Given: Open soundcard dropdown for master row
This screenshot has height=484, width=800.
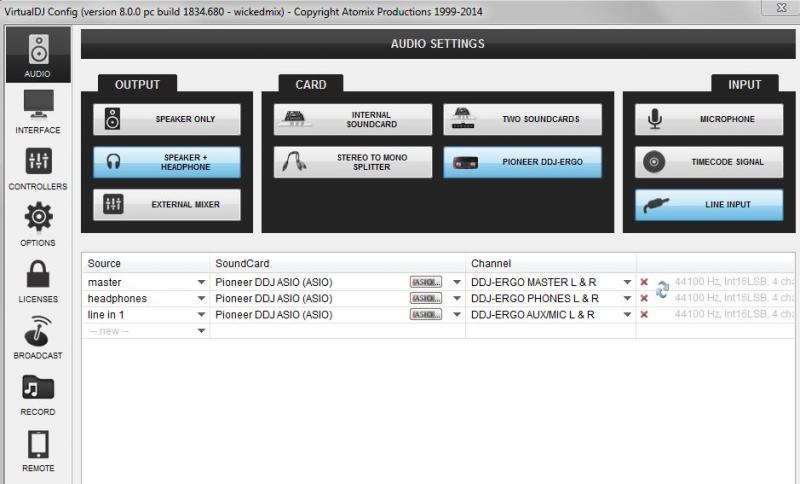Looking at the screenshot, I should click(457, 282).
